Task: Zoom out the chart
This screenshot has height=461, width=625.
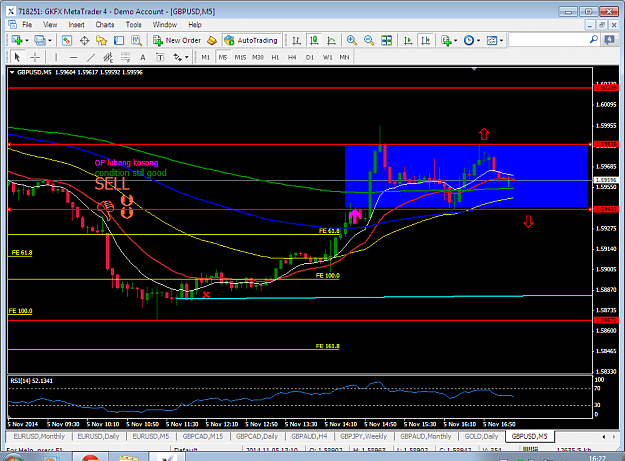Action: click(369, 40)
